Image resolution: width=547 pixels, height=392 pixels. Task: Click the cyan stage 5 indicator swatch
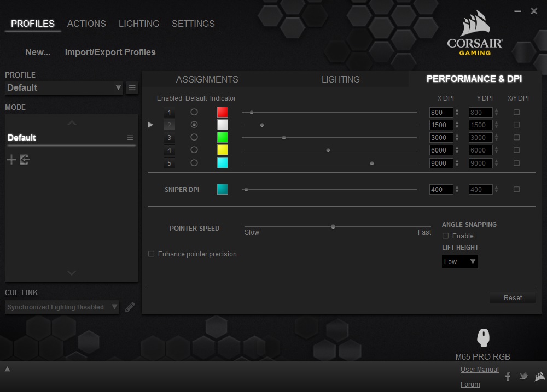click(223, 163)
